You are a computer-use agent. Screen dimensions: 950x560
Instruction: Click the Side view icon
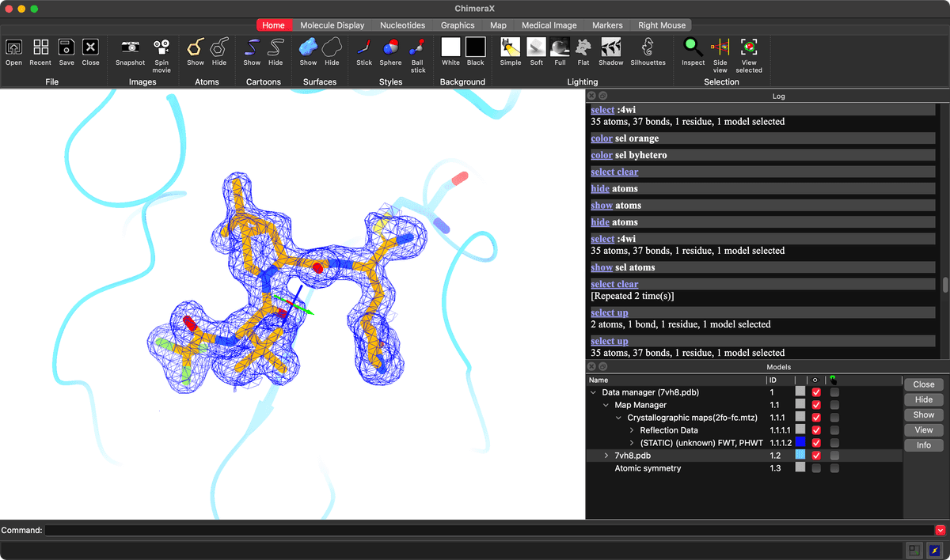tap(720, 48)
